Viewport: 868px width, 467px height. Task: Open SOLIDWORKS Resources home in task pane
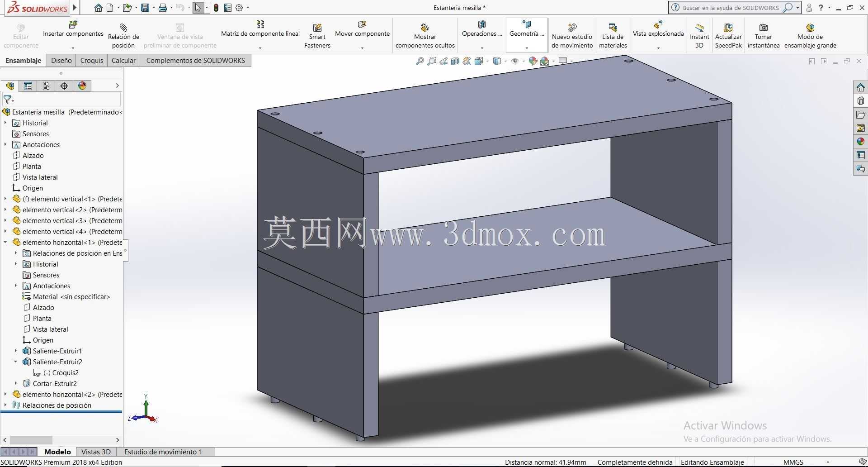[860, 87]
